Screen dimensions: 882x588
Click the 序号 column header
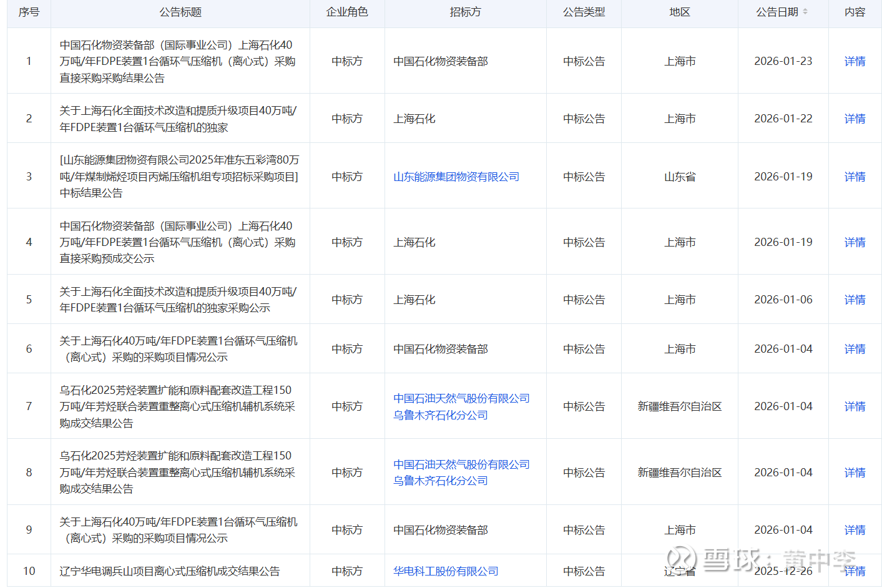tap(29, 12)
